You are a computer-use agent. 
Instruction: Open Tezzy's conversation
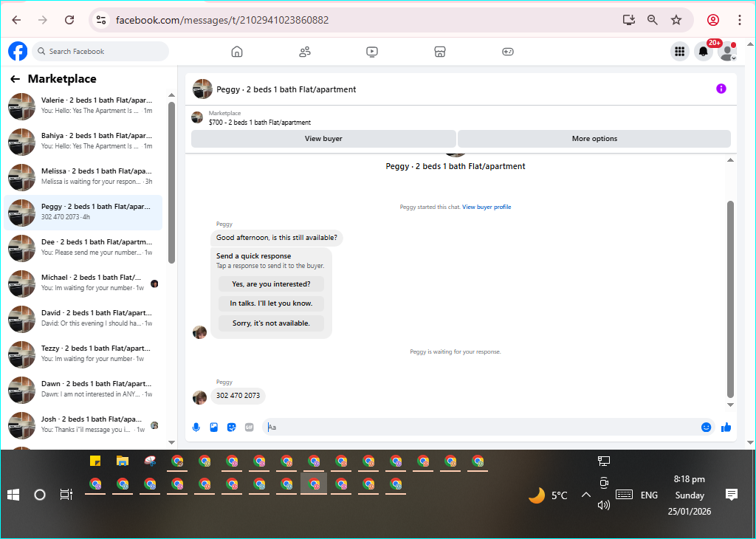[83, 354]
